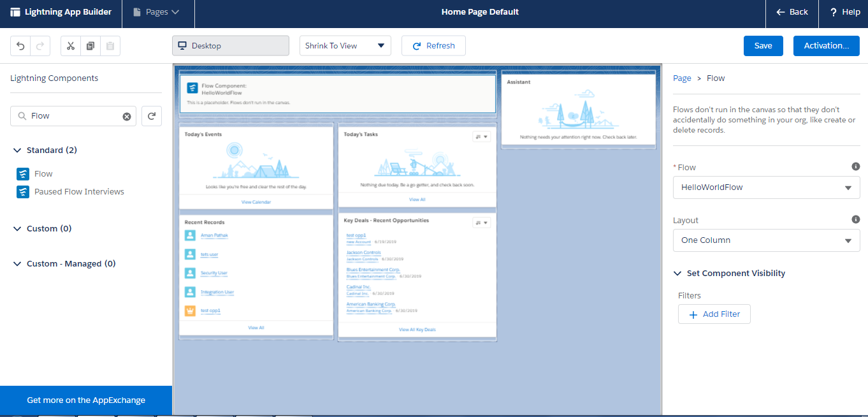Click the Add Filter button
This screenshot has width=868, height=417.
(x=714, y=314)
